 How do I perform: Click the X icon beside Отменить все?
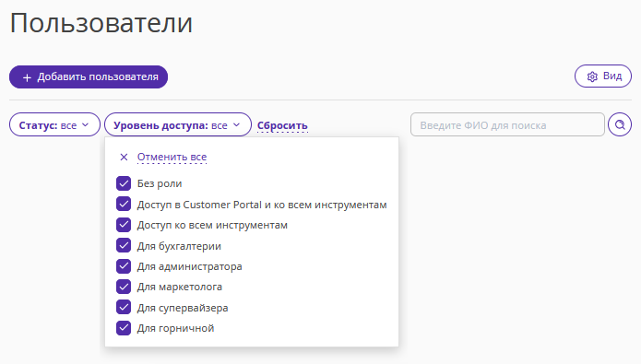(124, 157)
